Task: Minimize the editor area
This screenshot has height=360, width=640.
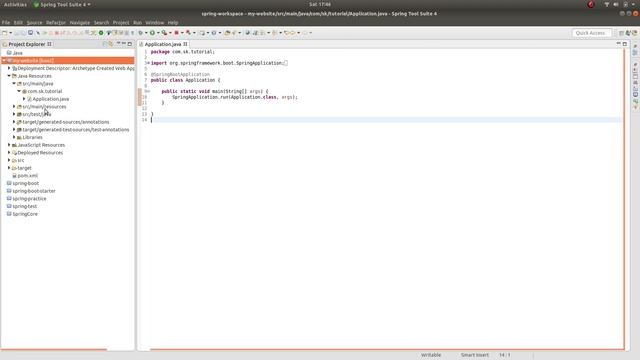Action: 618,44
